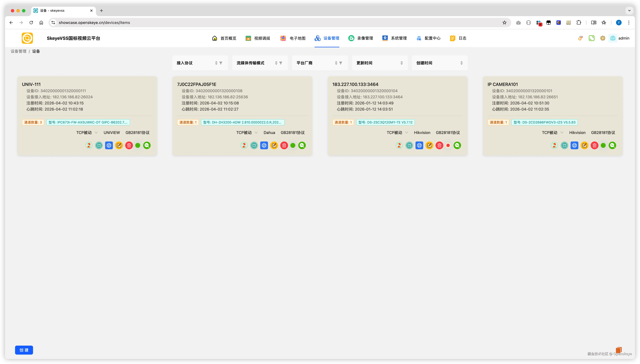Open the 接入协议 filter funnel
Viewport: 640px width, 364px height.
(221, 63)
